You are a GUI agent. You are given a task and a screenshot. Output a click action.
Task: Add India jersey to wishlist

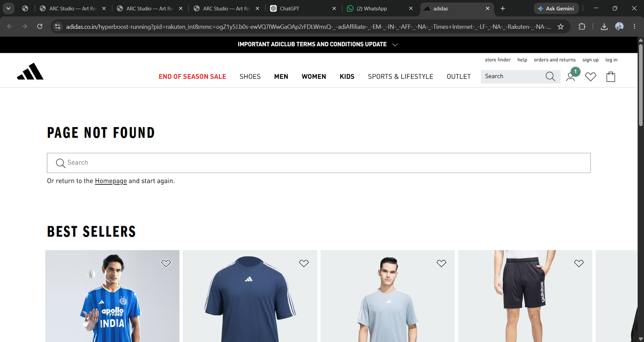coord(166,263)
